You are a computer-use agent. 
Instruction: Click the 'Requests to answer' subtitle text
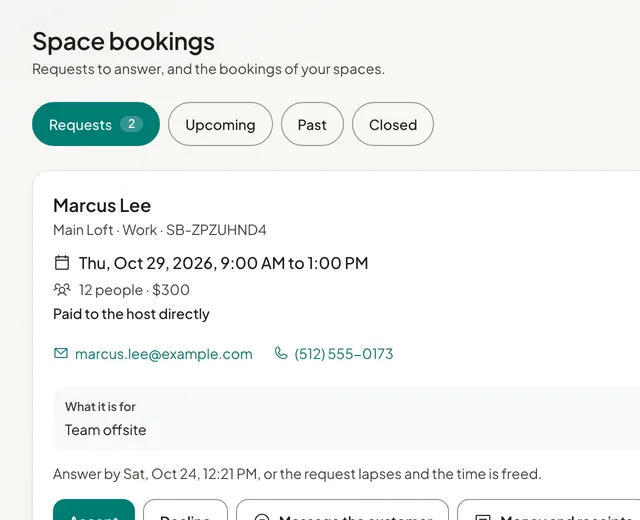coord(208,69)
